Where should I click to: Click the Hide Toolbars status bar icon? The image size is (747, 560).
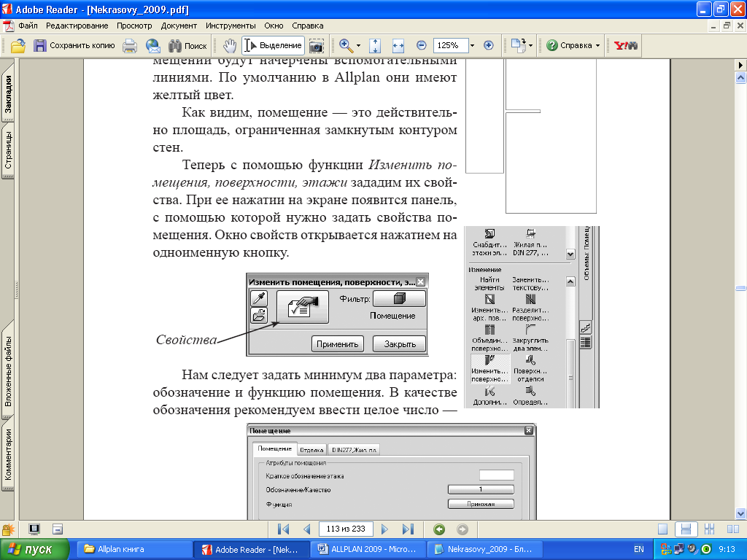coord(57,529)
